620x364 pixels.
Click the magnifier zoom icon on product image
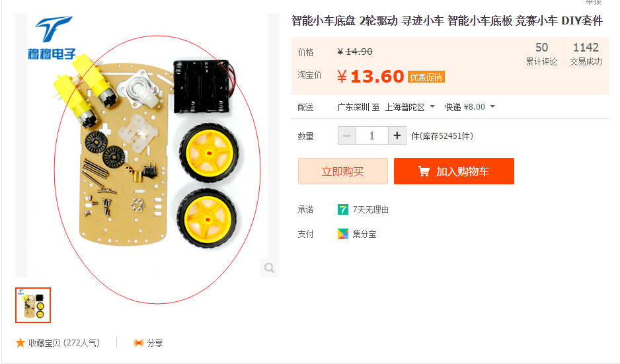269,268
